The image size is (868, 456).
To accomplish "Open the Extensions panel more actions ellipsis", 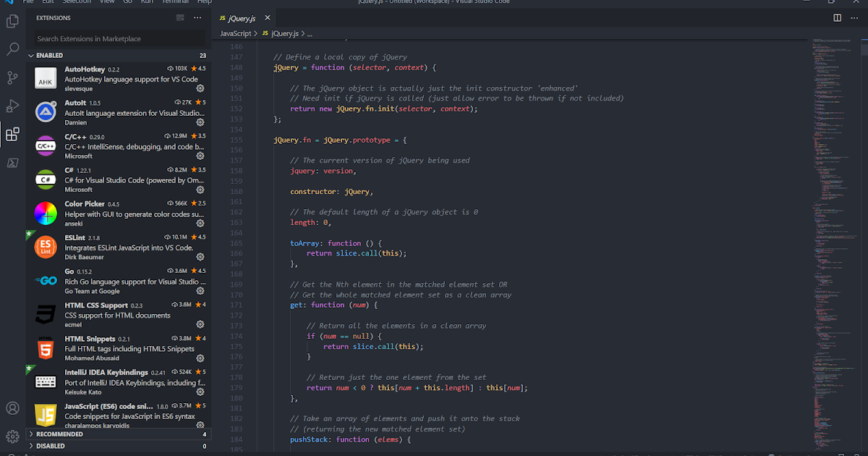I will point(197,17).
